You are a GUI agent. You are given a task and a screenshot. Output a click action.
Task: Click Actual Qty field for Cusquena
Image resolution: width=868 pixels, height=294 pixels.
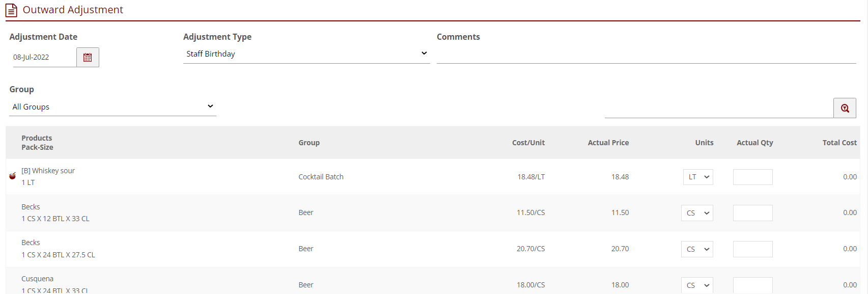[752, 285]
